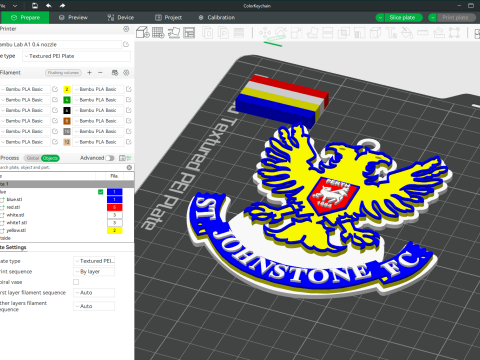The width and height of the screenshot is (480, 360).
Task: Select the Rotate tool icon
Action: point(281,33)
